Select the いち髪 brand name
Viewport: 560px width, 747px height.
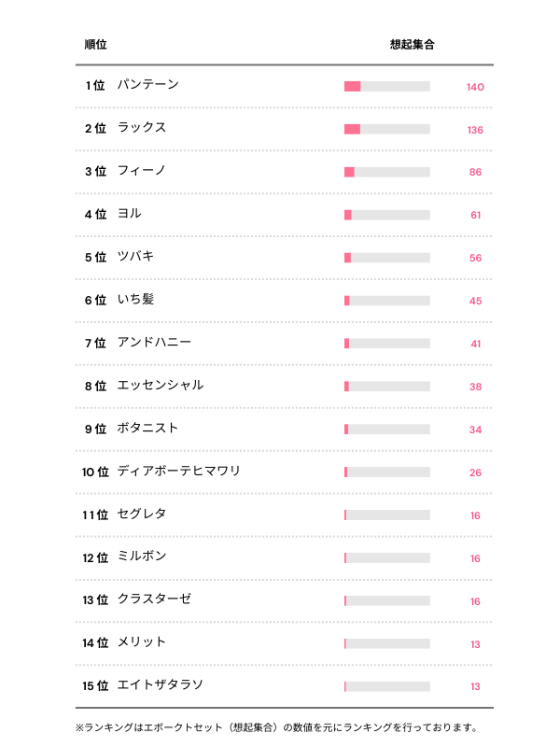coord(136,300)
